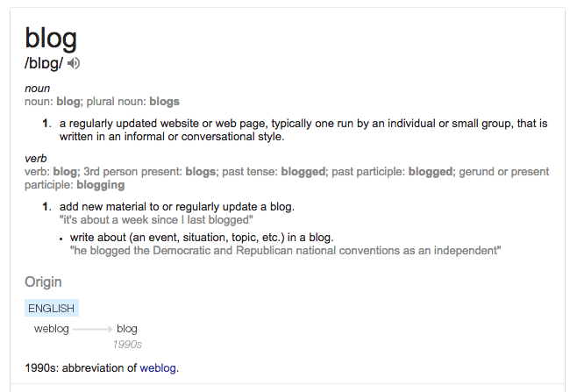
Task: Open the blue weblog hyperlink
Action: tap(158, 367)
